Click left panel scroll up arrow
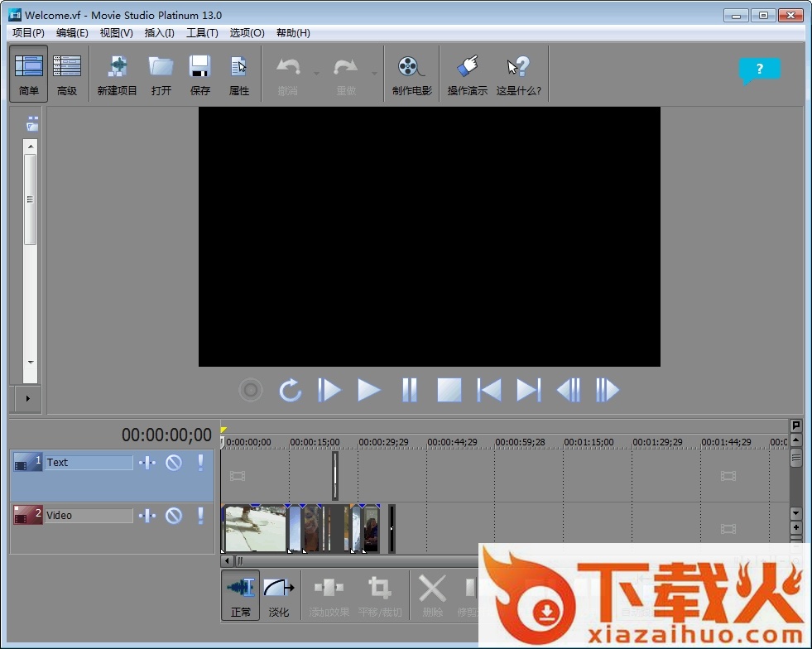Image resolution: width=812 pixels, height=649 pixels. point(31,147)
